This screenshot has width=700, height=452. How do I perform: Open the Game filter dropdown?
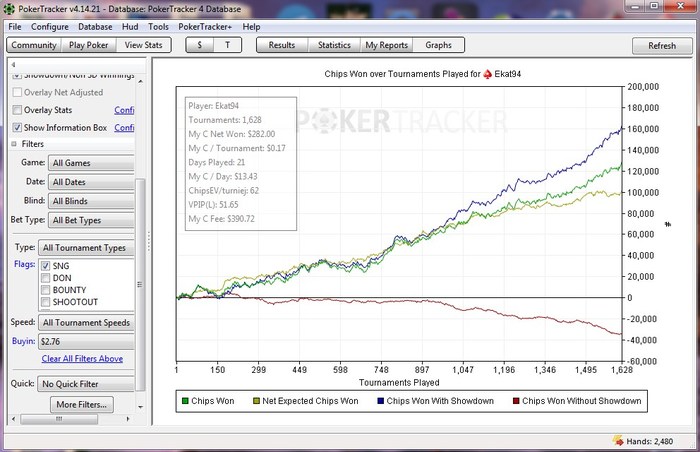pos(91,163)
